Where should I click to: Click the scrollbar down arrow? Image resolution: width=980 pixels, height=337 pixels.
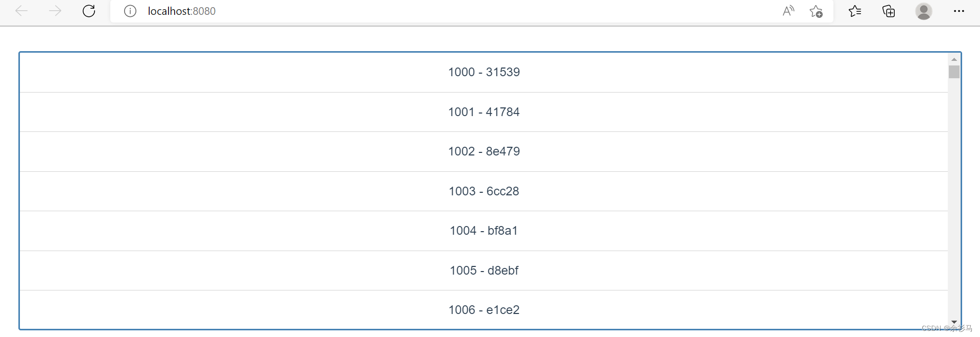(954, 322)
